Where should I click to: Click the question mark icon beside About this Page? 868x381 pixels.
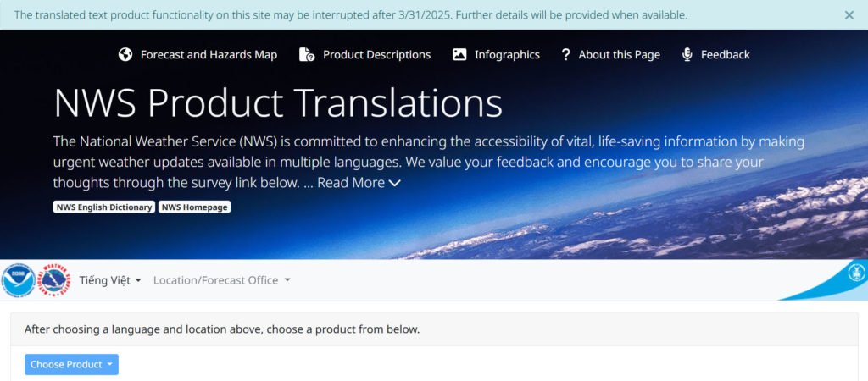coord(565,54)
